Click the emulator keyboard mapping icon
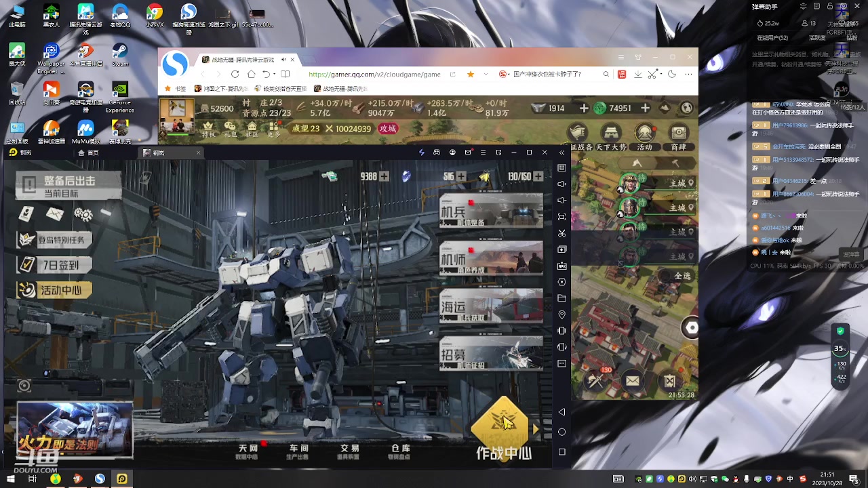Image resolution: width=868 pixels, height=488 pixels. [x=561, y=168]
